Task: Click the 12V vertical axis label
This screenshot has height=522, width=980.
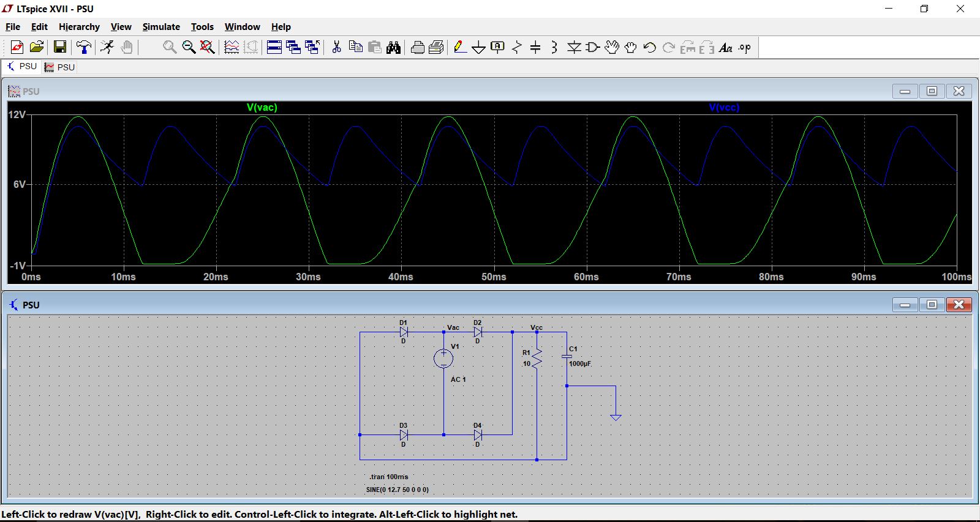Action: (x=17, y=114)
